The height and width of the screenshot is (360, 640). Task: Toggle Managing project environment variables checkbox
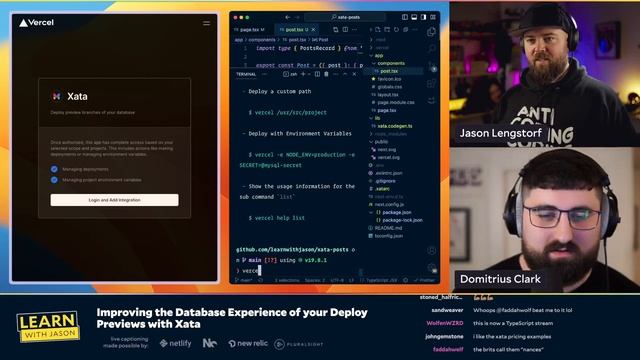pyautogui.click(x=54, y=180)
